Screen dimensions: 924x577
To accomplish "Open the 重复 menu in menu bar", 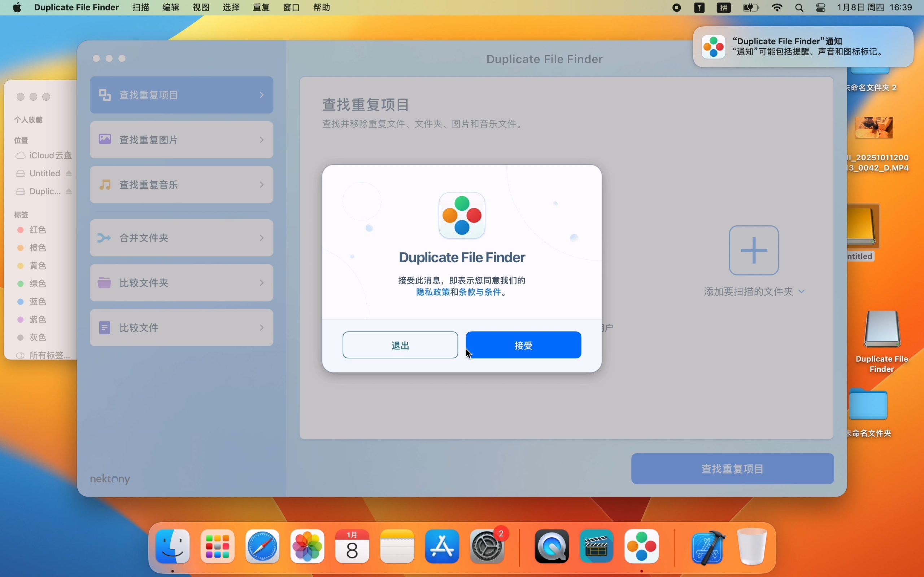I will pyautogui.click(x=261, y=8).
